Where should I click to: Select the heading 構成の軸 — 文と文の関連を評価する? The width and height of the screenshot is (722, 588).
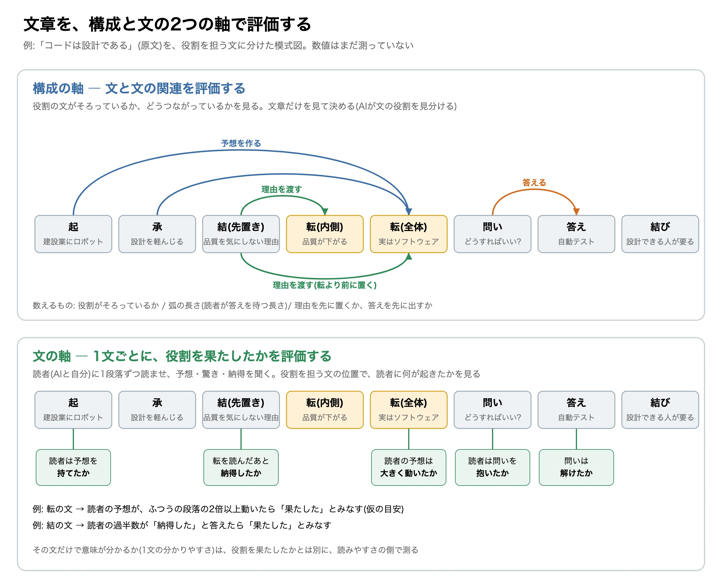(139, 88)
